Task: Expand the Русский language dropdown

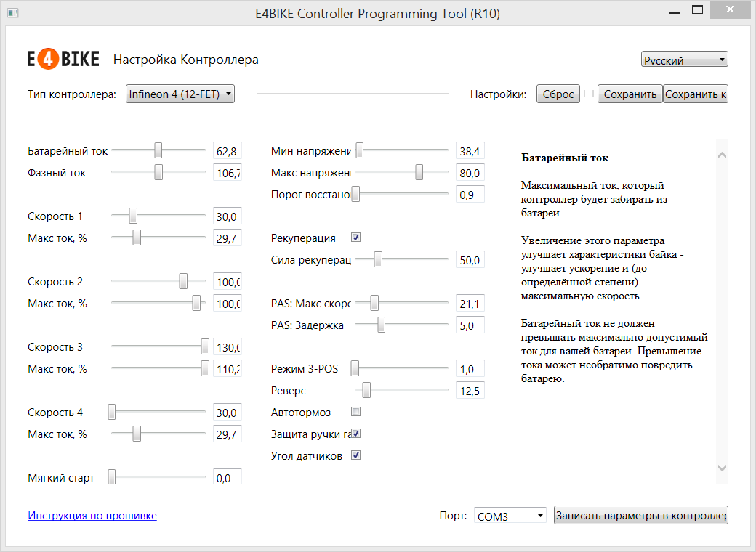Action: 684,60
